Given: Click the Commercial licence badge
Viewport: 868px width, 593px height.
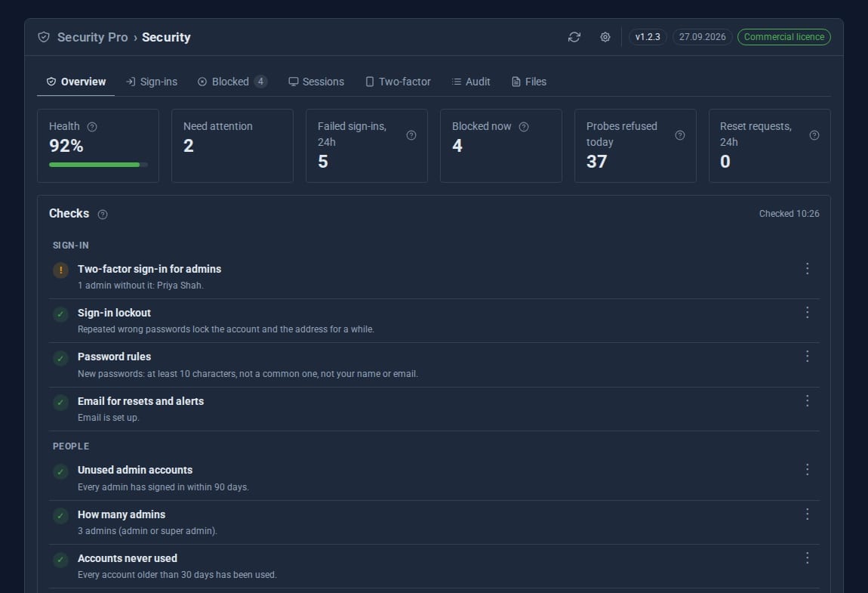Looking at the screenshot, I should [x=784, y=37].
